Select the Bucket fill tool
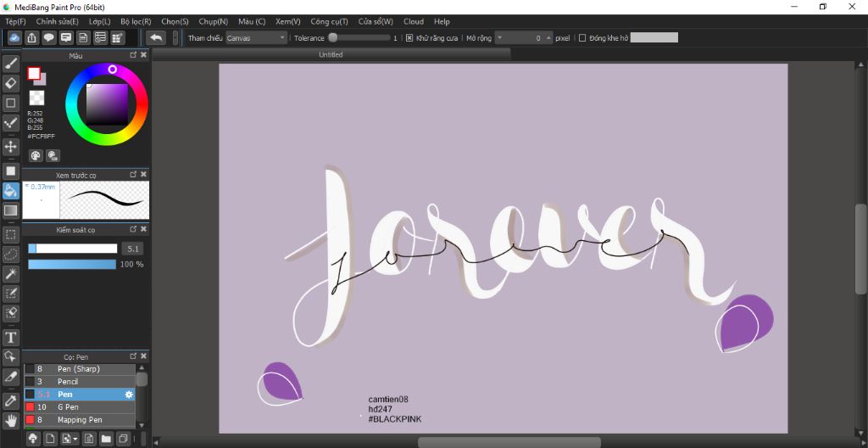Viewport: 868px width, 448px height. click(10, 191)
